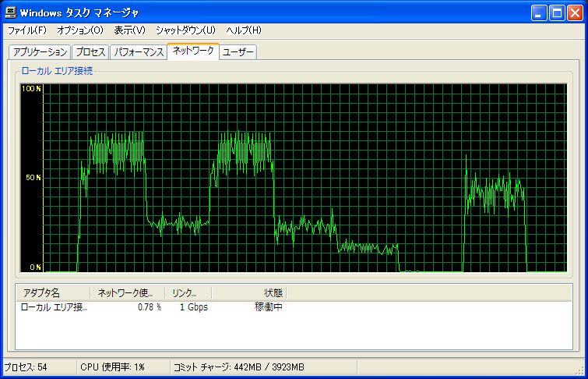Click the ローカル エリア接続 graph label
The width and height of the screenshot is (588, 379).
pos(57,71)
